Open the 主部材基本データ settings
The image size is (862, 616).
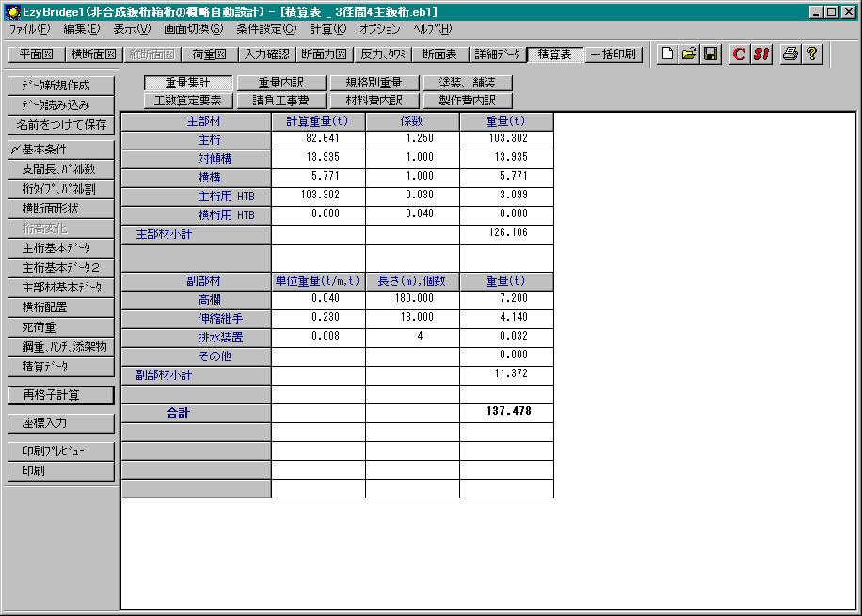pos(61,288)
